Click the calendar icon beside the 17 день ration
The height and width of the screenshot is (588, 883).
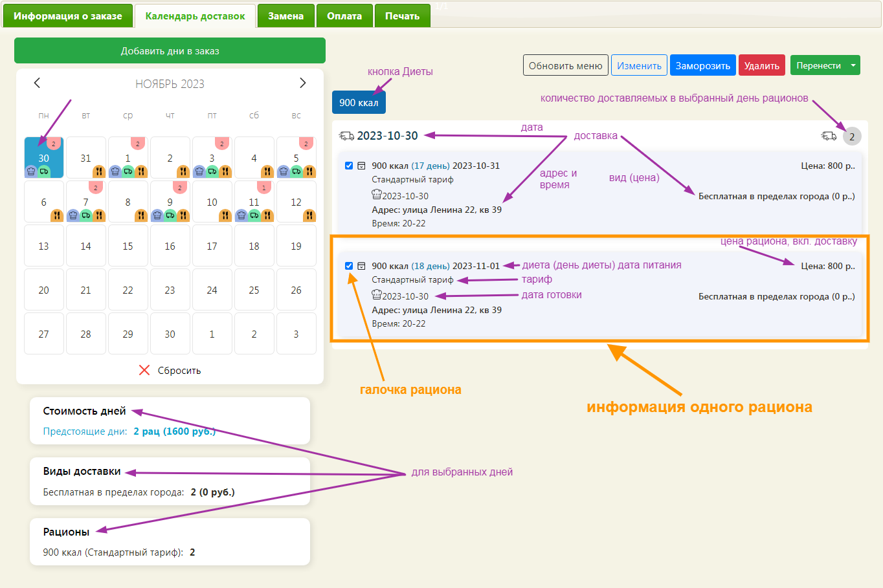tap(362, 166)
